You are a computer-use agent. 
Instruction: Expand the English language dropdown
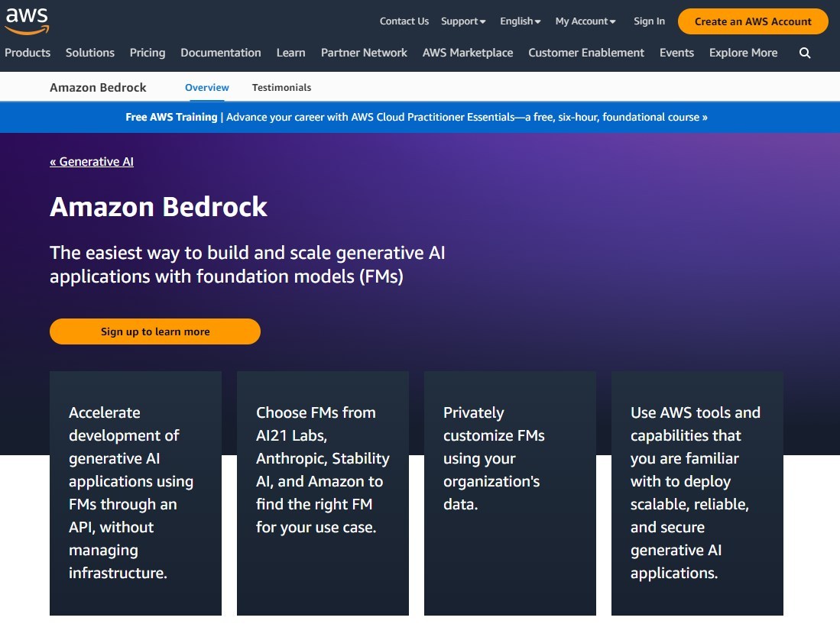point(521,21)
